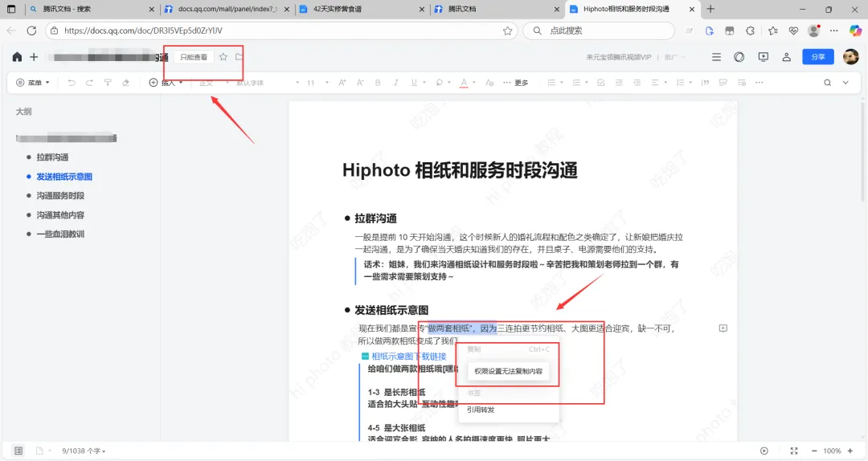
Task: Increase indent toolbar icon
Action: (637, 83)
